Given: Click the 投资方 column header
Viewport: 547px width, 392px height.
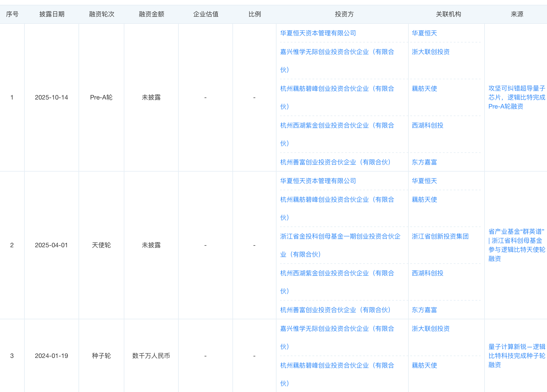Looking at the screenshot, I should [x=344, y=14].
